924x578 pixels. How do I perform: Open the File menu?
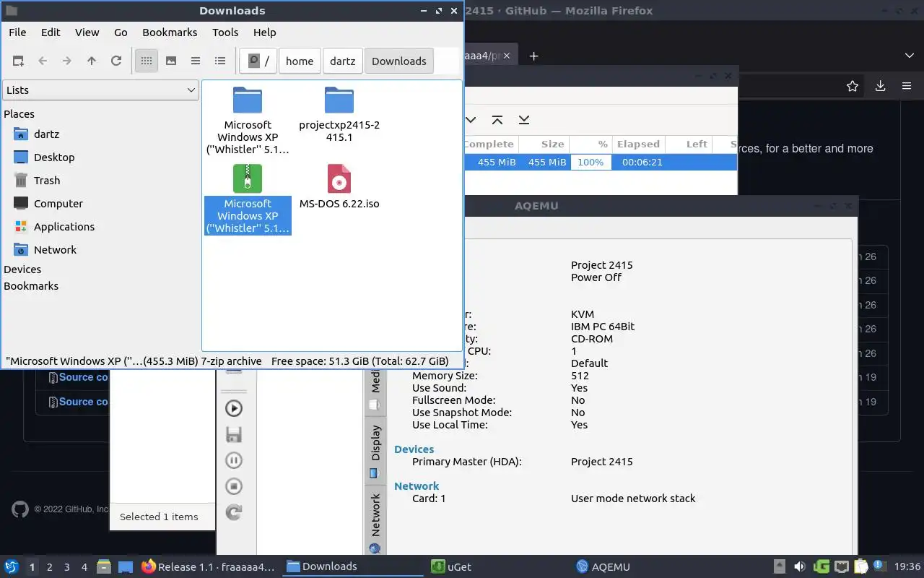[x=17, y=33]
